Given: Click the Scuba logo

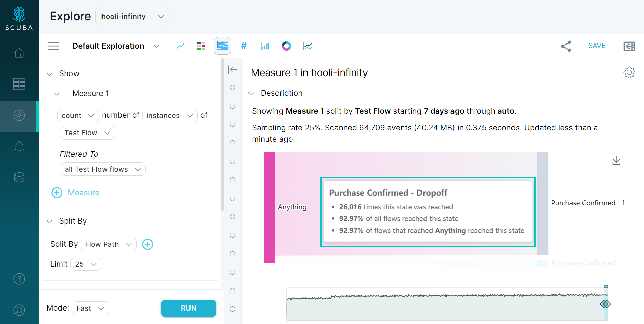Looking at the screenshot, I should pos(19,19).
